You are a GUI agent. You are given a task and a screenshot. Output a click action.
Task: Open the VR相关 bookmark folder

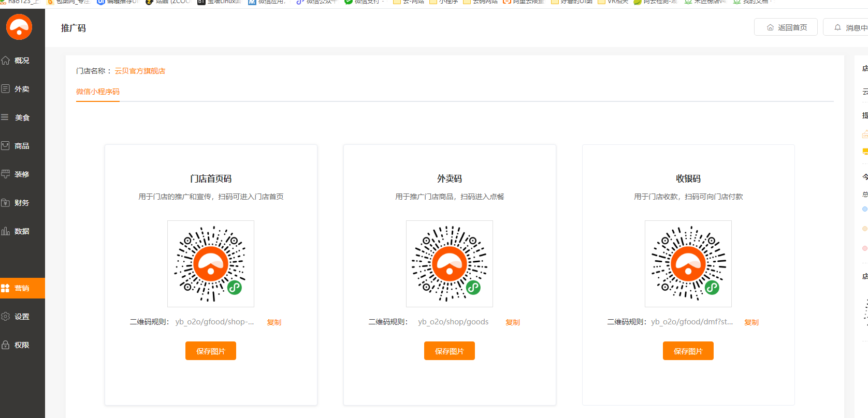point(613,2)
